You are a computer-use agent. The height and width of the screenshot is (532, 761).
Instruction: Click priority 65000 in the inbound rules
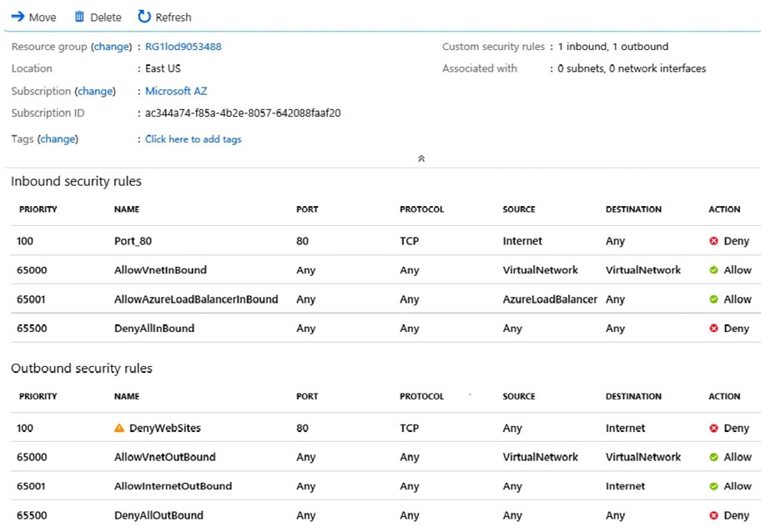32,270
